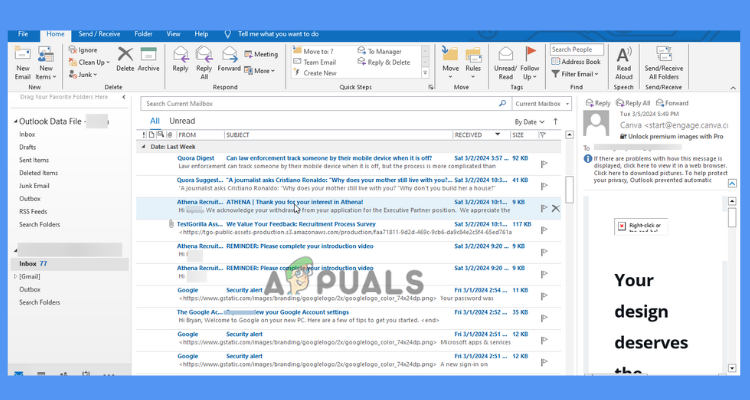Select the Move to: ? quick step
This screenshot has width=750, height=400.
click(313, 51)
